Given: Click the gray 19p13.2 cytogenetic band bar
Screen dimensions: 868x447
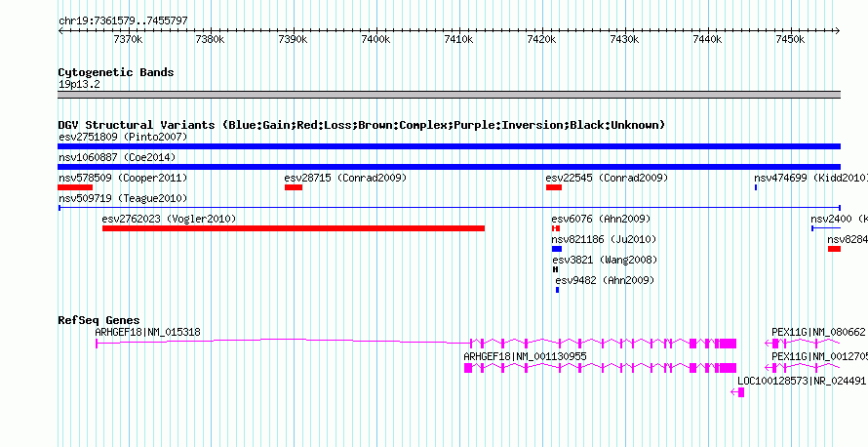Looking at the screenshot, I should click(x=449, y=95).
